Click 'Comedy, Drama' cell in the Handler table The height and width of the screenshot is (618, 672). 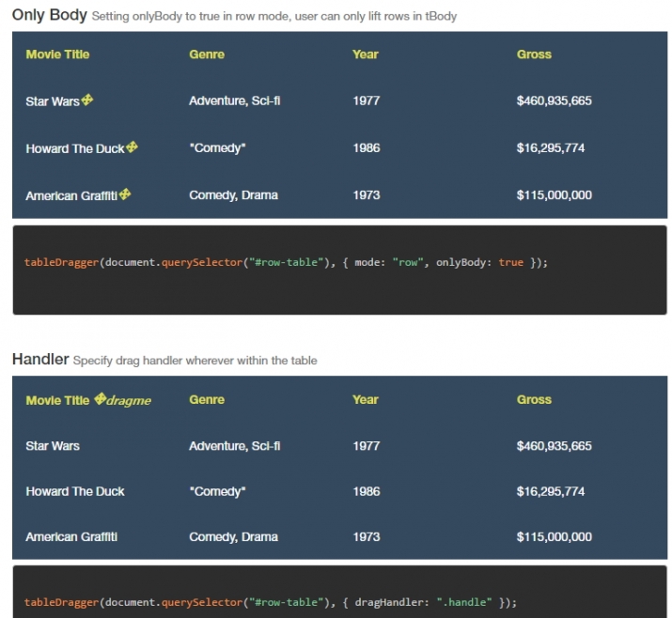click(x=234, y=536)
